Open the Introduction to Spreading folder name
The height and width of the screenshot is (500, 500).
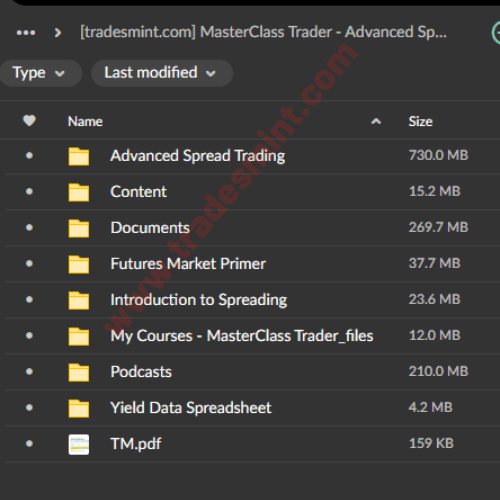(x=199, y=300)
